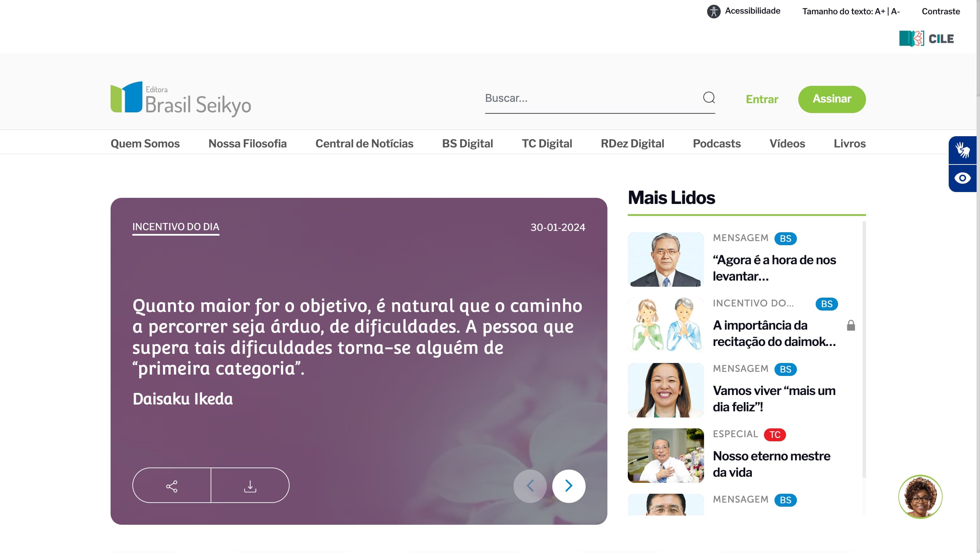Image resolution: width=980 pixels, height=553 pixels.
Task: Open the Podcasts menu item
Action: (x=717, y=143)
